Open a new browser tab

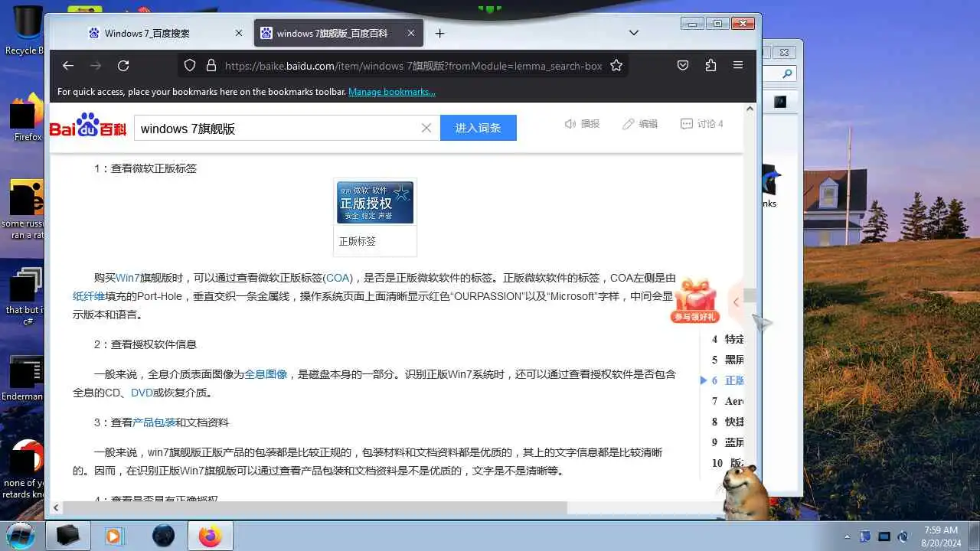439,34
